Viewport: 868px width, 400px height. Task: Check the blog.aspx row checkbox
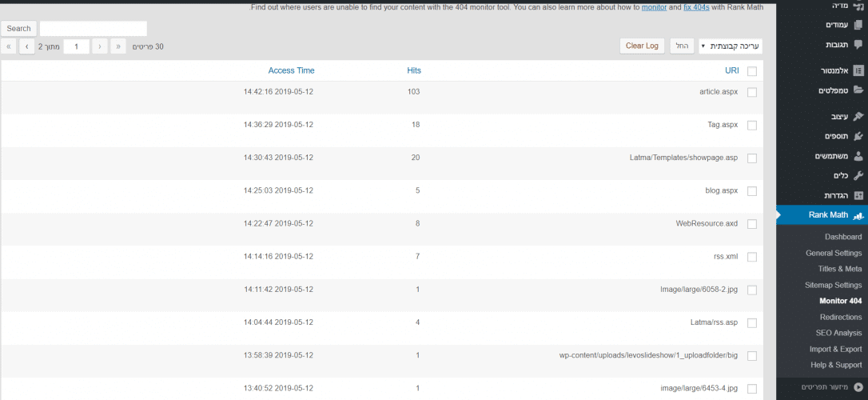pos(752,191)
